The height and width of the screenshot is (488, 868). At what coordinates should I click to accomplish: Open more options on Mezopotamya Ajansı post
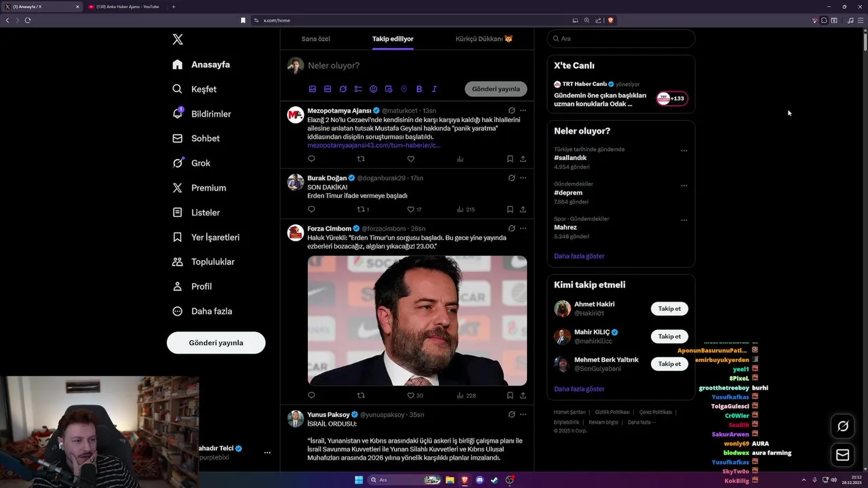point(523,110)
